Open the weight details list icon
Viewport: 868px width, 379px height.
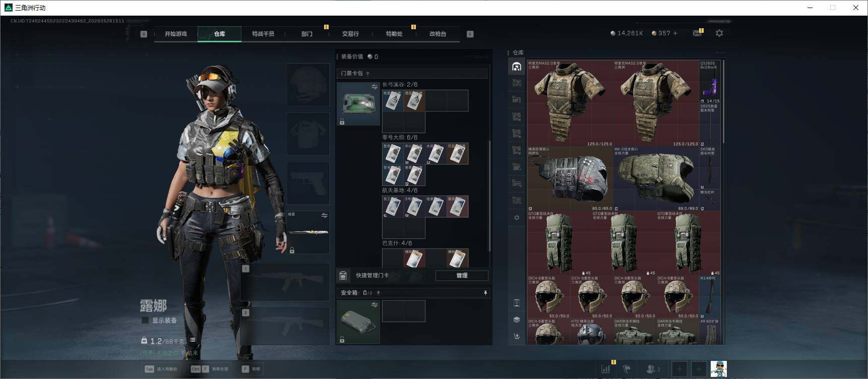pos(193,340)
